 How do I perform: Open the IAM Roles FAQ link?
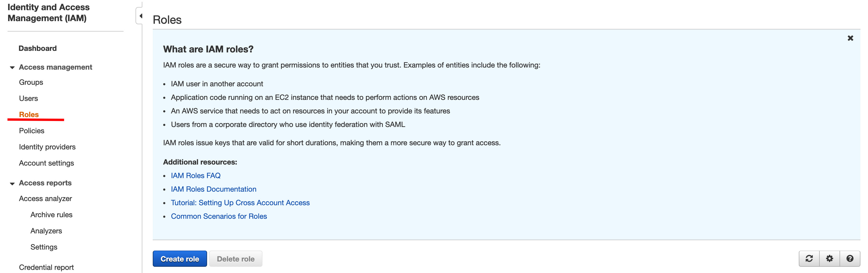(x=196, y=176)
